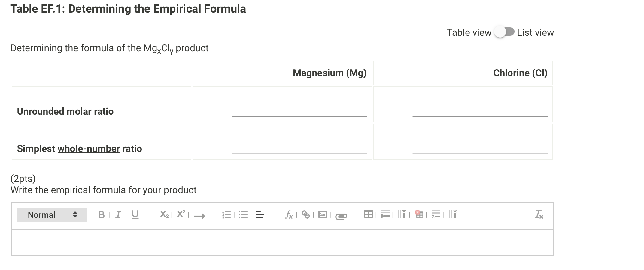
Task: Delete table using red X table icon
Action: (x=419, y=214)
